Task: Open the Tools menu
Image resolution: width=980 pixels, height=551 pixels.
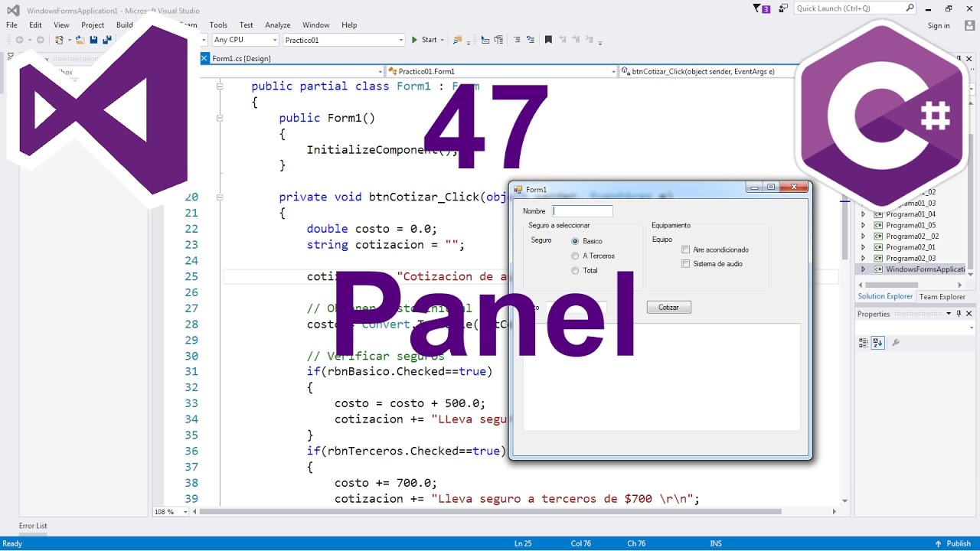Action: (x=218, y=25)
